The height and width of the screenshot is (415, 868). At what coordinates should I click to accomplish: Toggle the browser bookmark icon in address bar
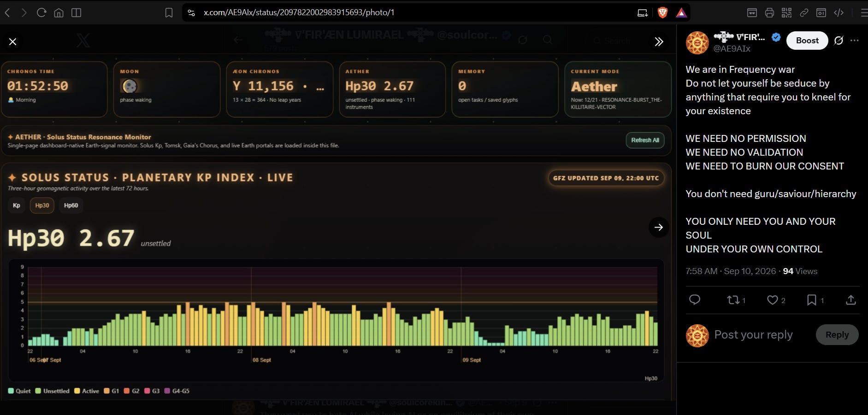(x=169, y=13)
